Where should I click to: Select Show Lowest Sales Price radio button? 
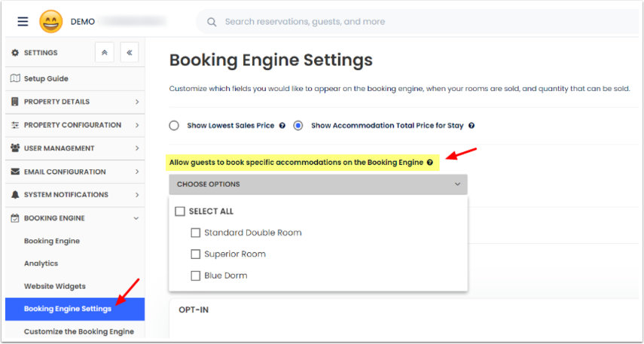pyautogui.click(x=174, y=126)
